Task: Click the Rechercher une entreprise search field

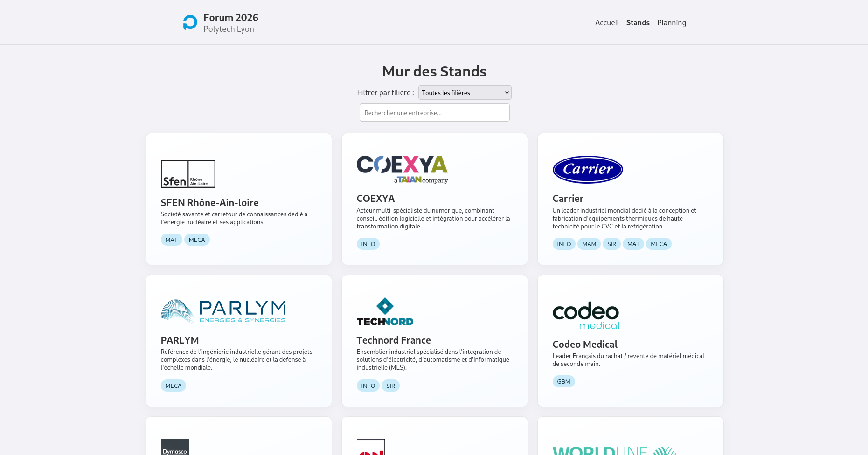Action: (434, 112)
